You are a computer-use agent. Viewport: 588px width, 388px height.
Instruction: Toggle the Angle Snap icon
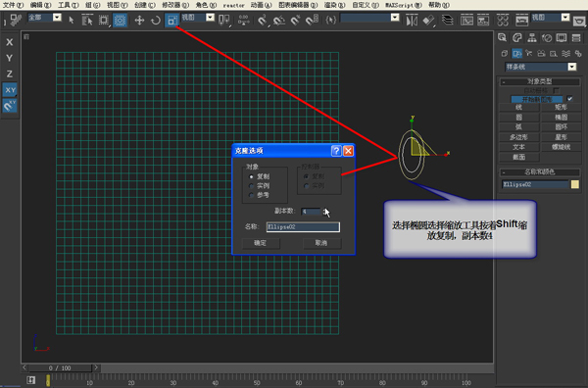click(x=279, y=20)
